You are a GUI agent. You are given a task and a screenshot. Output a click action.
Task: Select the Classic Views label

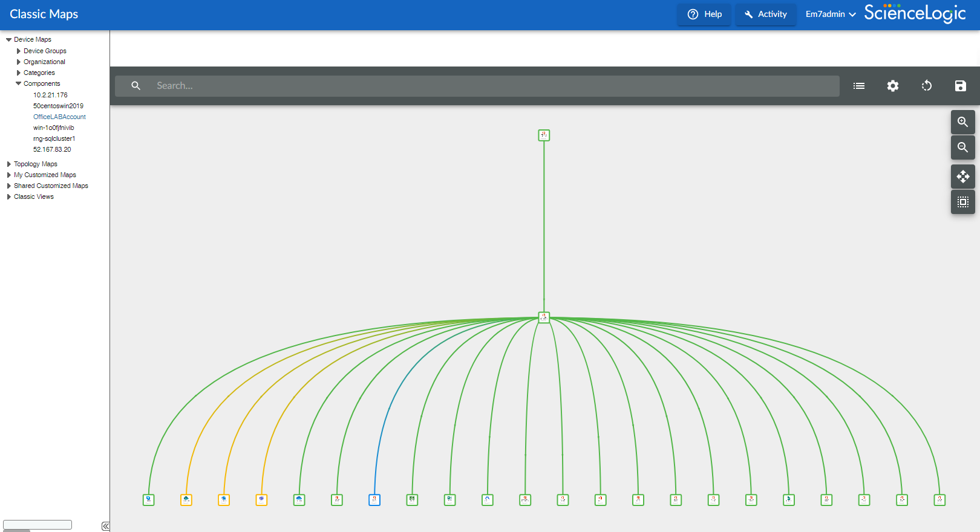(x=34, y=196)
